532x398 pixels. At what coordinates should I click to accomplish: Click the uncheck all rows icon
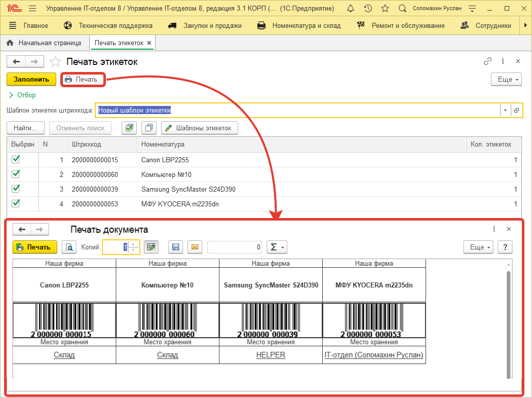point(148,128)
